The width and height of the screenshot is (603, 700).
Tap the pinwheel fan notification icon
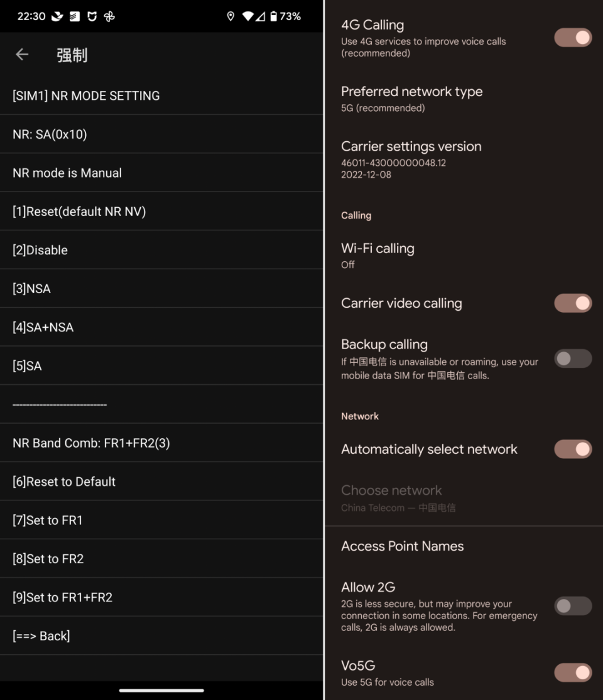(109, 17)
